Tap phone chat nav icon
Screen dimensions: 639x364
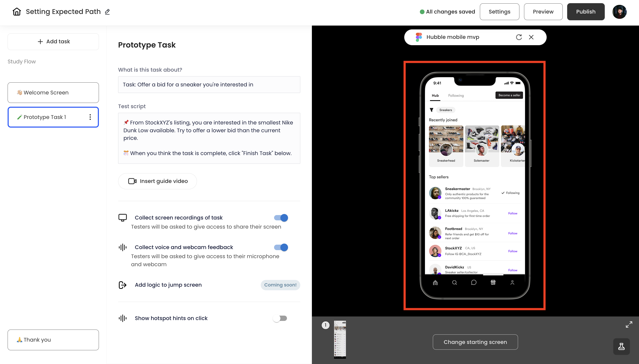pos(474,282)
